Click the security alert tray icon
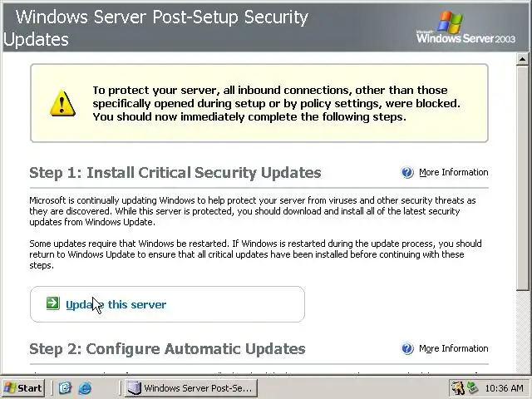Screen dimensions: 532x399 457,388
